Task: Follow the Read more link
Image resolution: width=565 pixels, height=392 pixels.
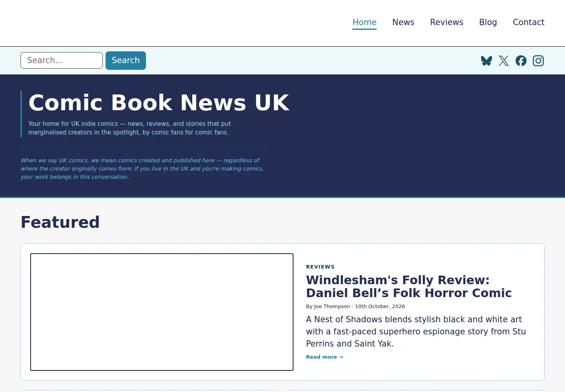Action: (x=324, y=357)
